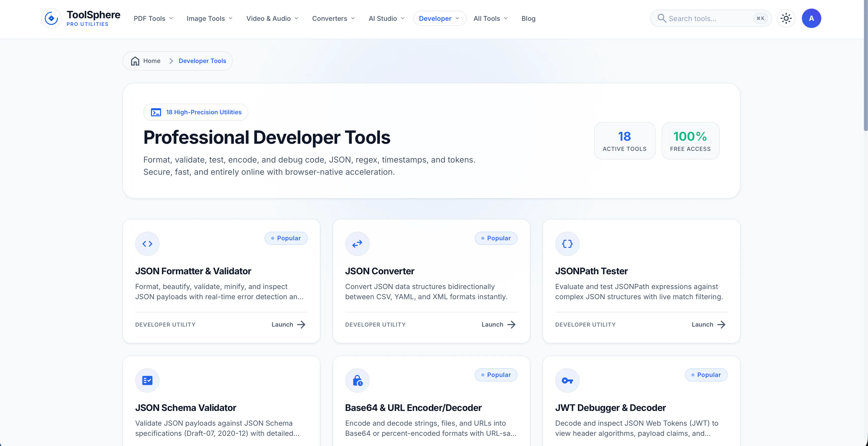Click the terminal icon in utilities badge
The image size is (868, 446).
pyautogui.click(x=156, y=112)
